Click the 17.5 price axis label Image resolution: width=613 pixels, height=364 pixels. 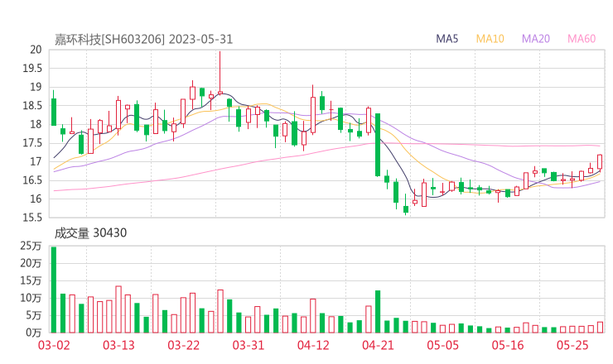(32, 143)
